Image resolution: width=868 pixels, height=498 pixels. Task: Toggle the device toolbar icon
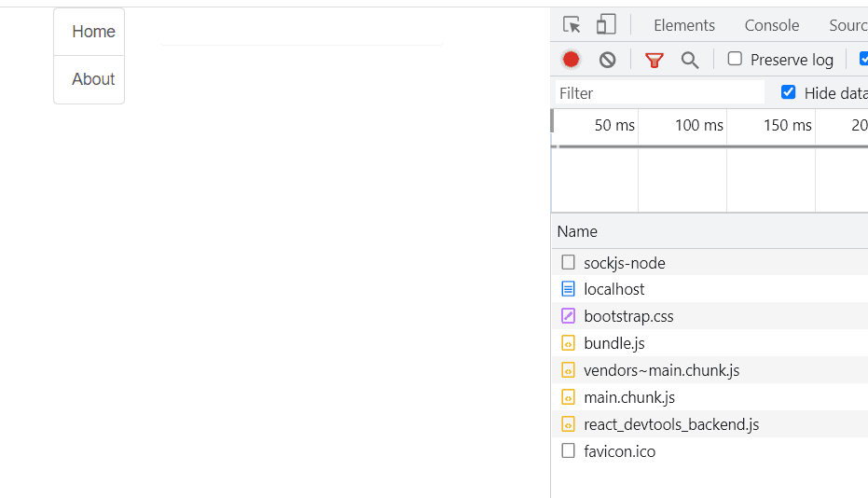pos(606,25)
